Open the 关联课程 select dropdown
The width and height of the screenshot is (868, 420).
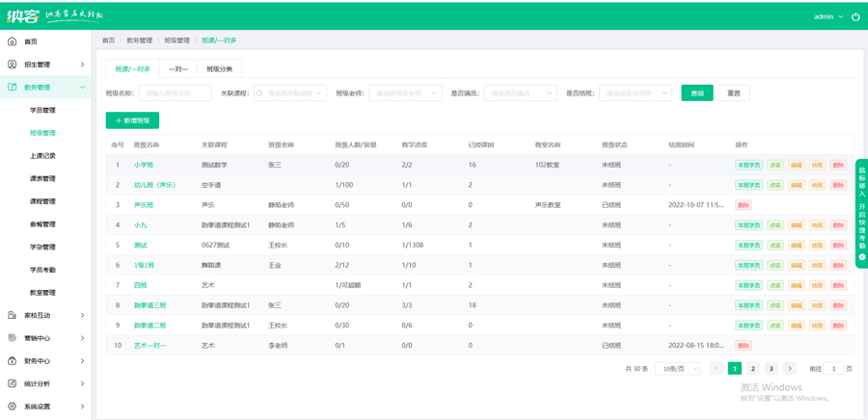pos(290,92)
